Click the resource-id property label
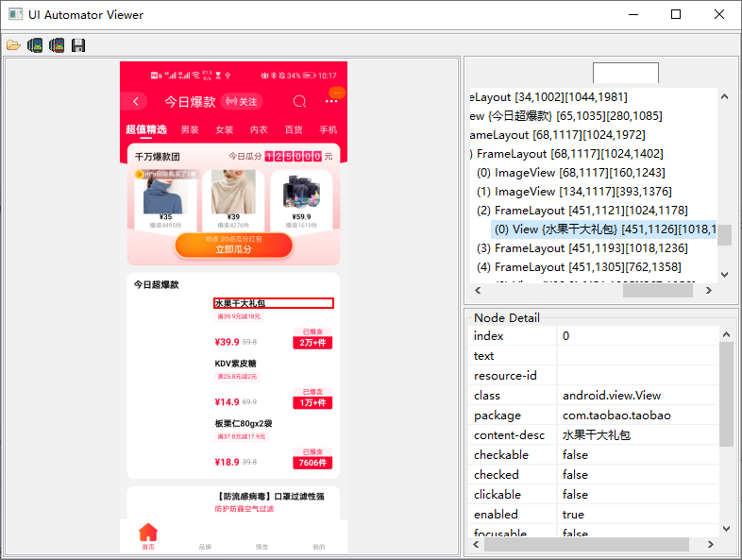742x560 pixels. click(505, 376)
